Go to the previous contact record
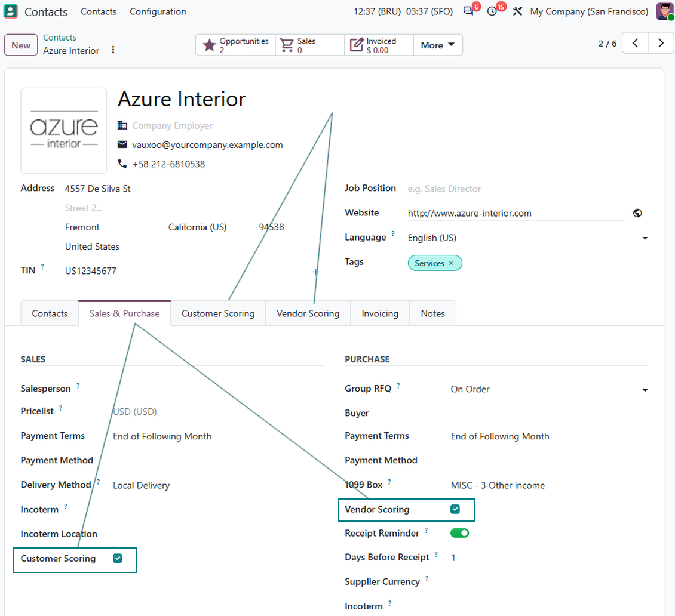Screen dimensions: 675x616 635,43
